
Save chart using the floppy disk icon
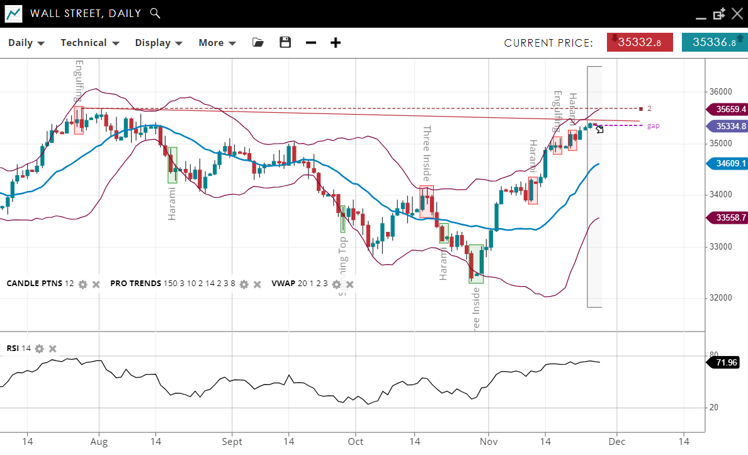click(x=285, y=43)
